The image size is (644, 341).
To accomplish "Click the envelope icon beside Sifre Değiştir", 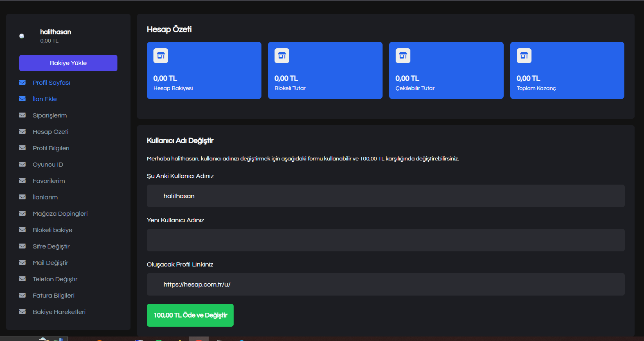I will coord(23,246).
